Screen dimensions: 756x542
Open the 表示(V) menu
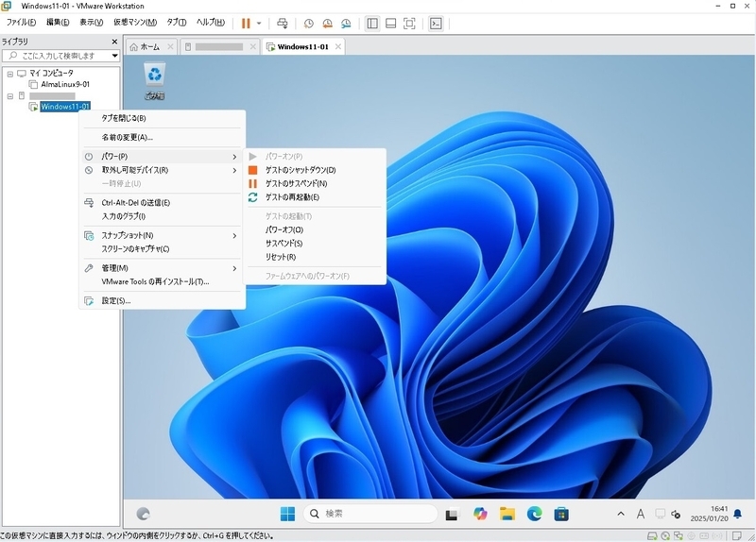coord(91,23)
